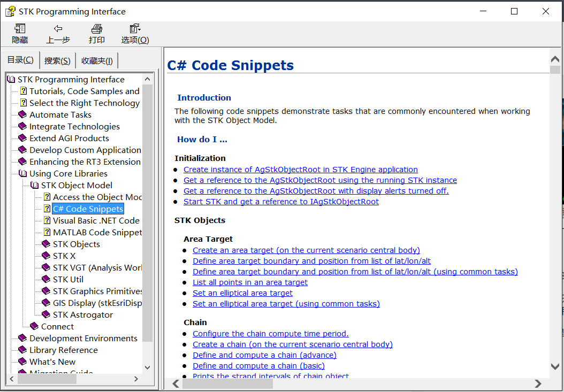Click tree panel vertical scrollbar thumb
This screenshot has width=564, height=392.
pyautogui.click(x=148, y=213)
